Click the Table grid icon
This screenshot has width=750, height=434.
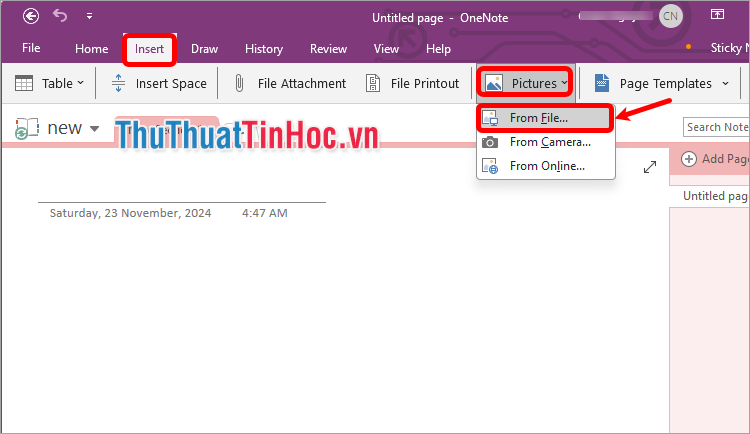24,83
